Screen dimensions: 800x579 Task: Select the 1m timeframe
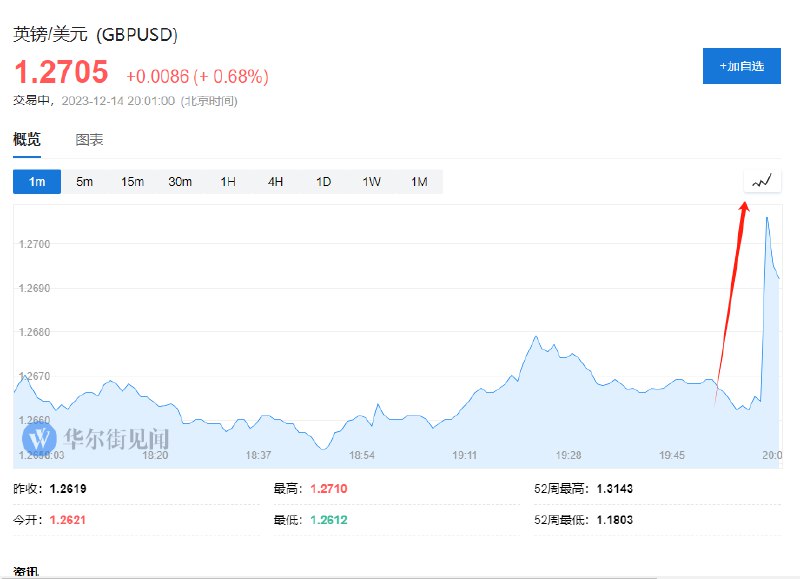pyautogui.click(x=37, y=182)
